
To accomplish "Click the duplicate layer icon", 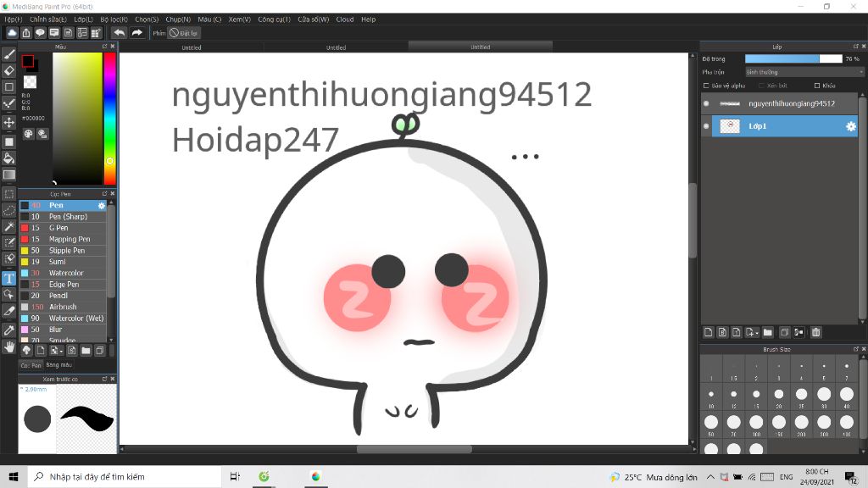I will pos(785,332).
